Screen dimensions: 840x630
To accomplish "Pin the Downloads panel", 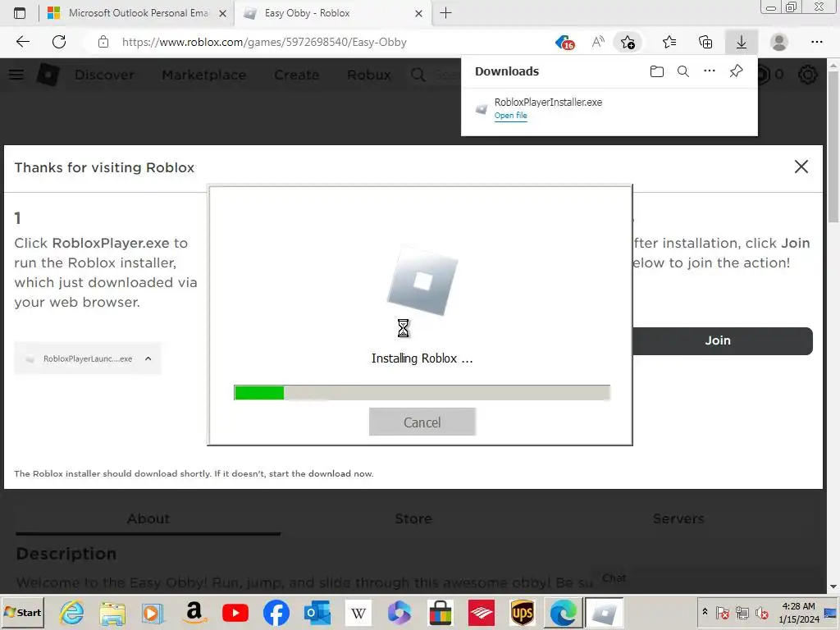I will (736, 71).
